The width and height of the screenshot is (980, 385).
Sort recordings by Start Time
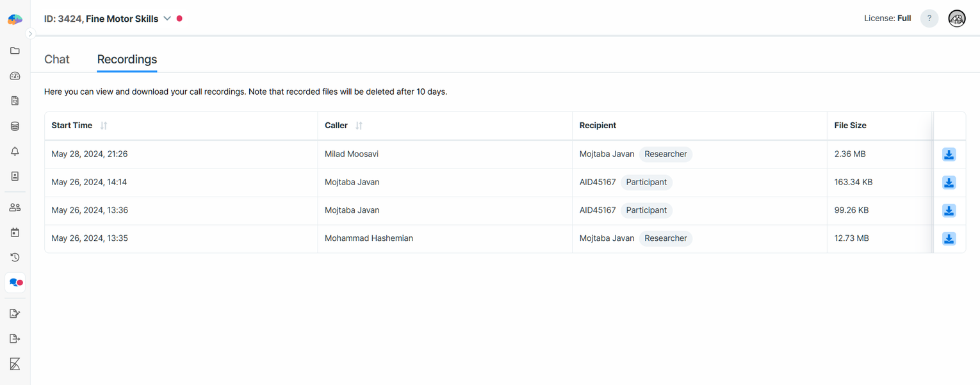(104, 126)
